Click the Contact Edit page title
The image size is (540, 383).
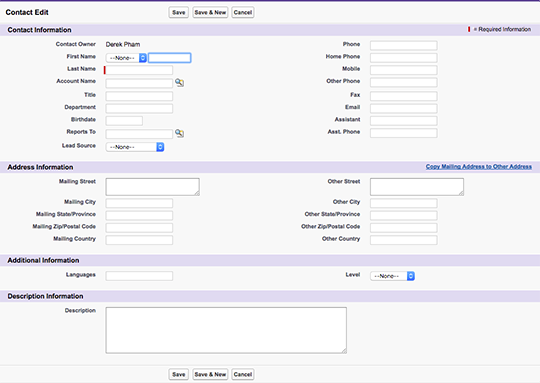[27, 12]
